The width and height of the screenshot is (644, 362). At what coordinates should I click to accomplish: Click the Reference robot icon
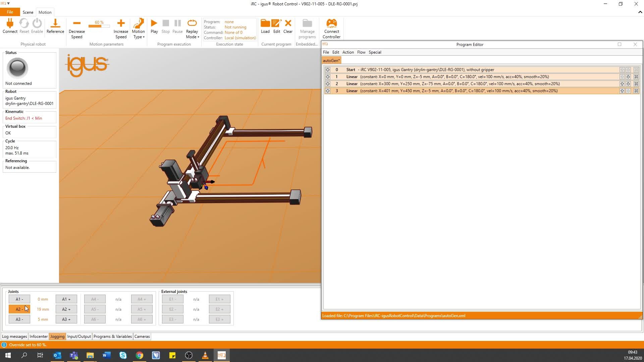coord(55,23)
